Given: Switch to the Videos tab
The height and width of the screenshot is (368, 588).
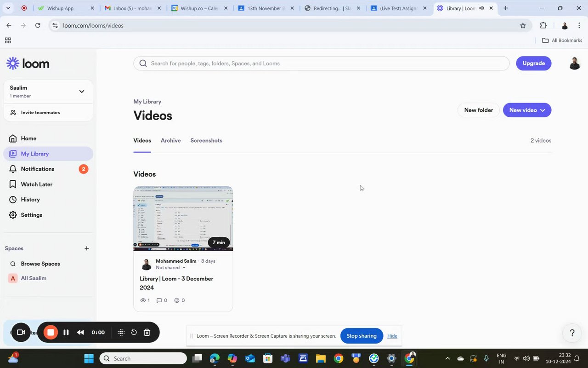Looking at the screenshot, I should (142, 140).
